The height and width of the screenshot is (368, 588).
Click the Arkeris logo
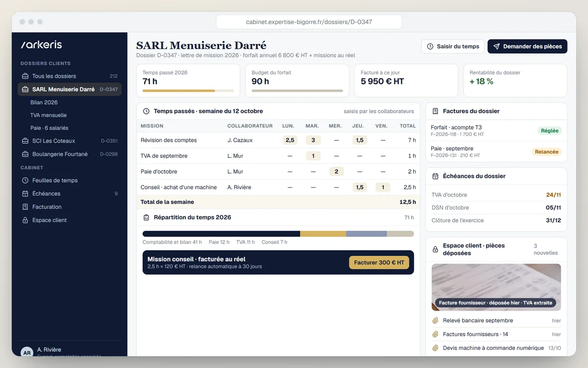[x=41, y=45]
